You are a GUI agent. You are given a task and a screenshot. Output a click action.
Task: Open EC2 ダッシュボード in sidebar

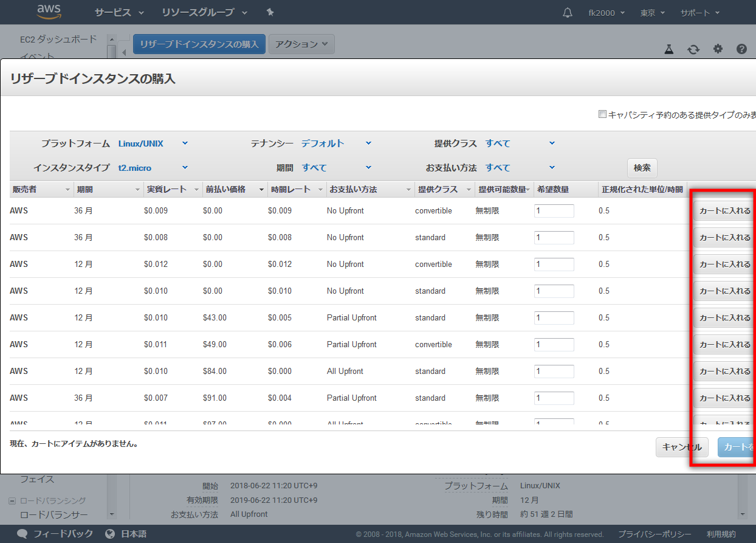58,39
